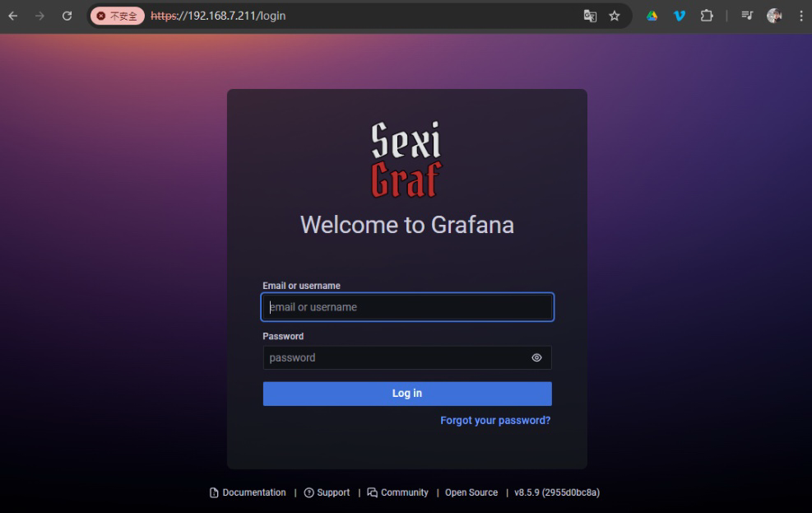This screenshot has height=513, width=812.
Task: Open the Documentation footer link
Action: tap(248, 492)
